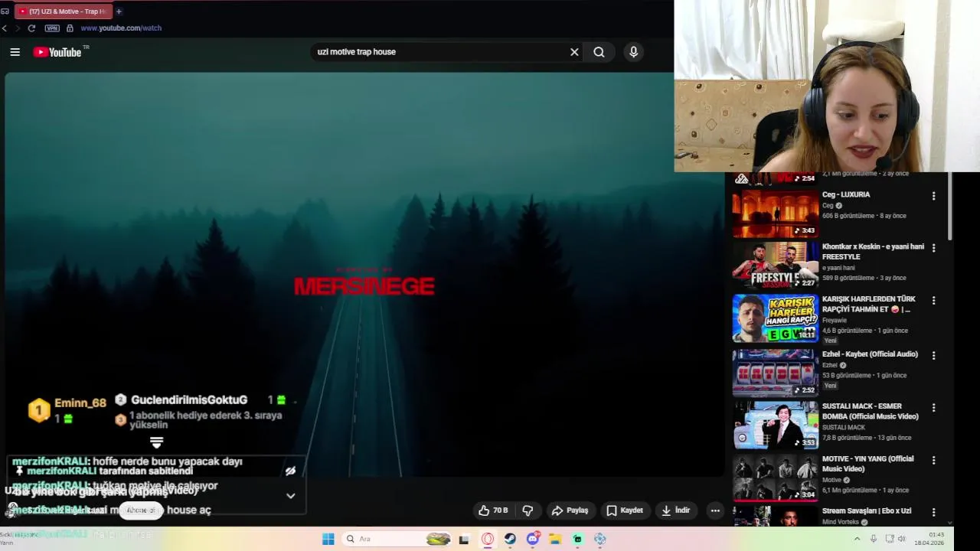Reload the page with the refresh icon
This screenshot has width=980, height=551.
(31, 28)
